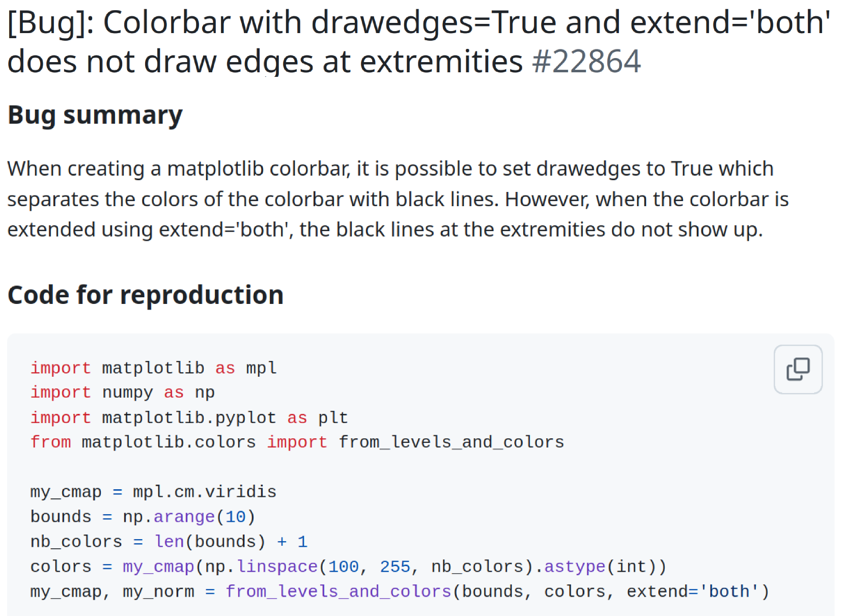Click the 'import matplotlib.pyplot as plt' line
Image resolution: width=845 pixels, height=616 pixels.
(x=189, y=417)
